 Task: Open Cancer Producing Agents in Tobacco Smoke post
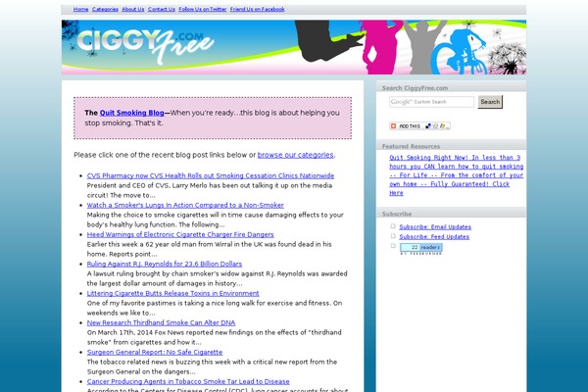point(188,381)
